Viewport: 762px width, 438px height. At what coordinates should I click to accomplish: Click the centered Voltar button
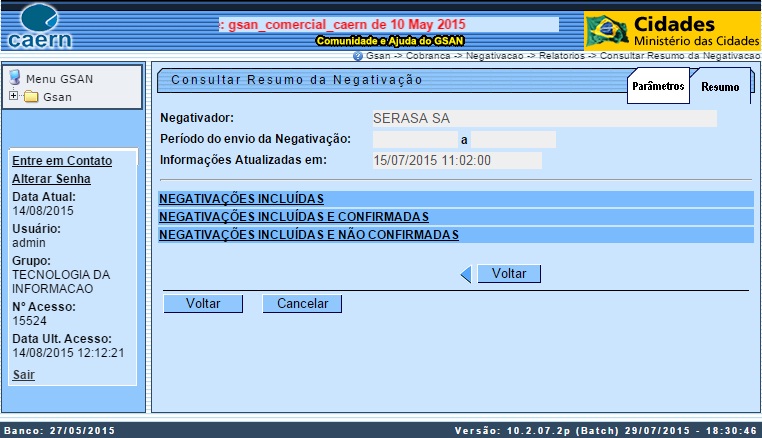[x=509, y=274]
